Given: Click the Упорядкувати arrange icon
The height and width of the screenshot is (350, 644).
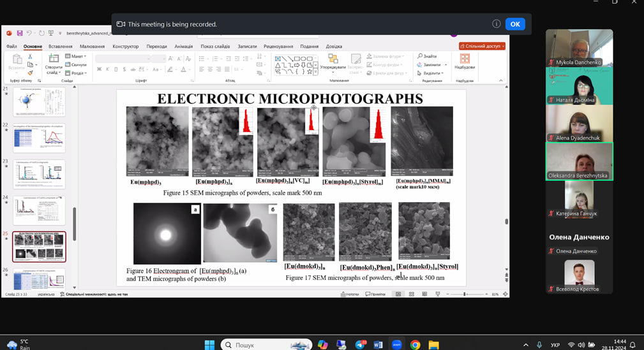Looking at the screenshot, I should click(x=333, y=59).
